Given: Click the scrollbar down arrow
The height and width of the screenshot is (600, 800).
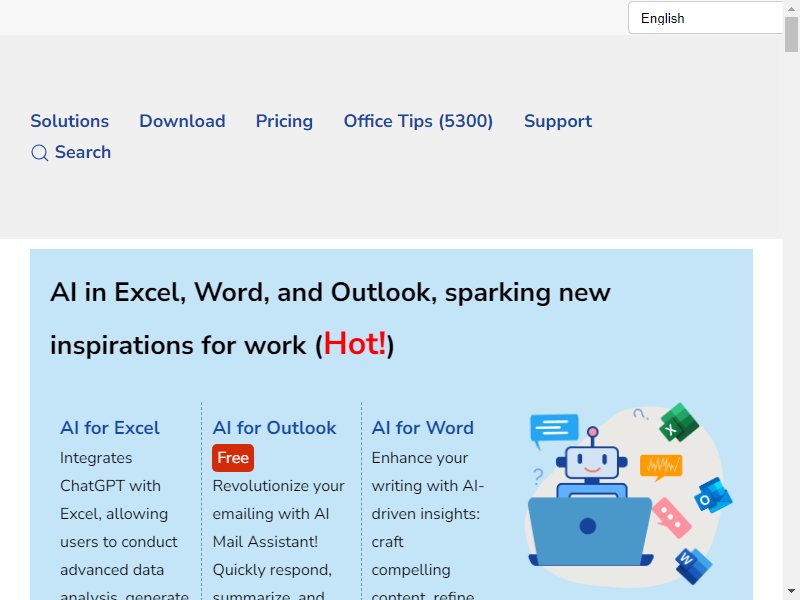Looking at the screenshot, I should [791, 591].
